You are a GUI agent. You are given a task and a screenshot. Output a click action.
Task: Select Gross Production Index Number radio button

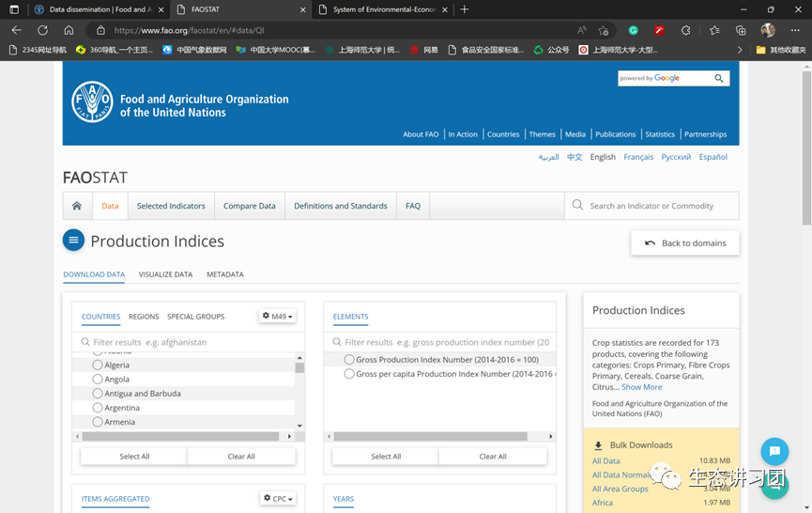349,360
